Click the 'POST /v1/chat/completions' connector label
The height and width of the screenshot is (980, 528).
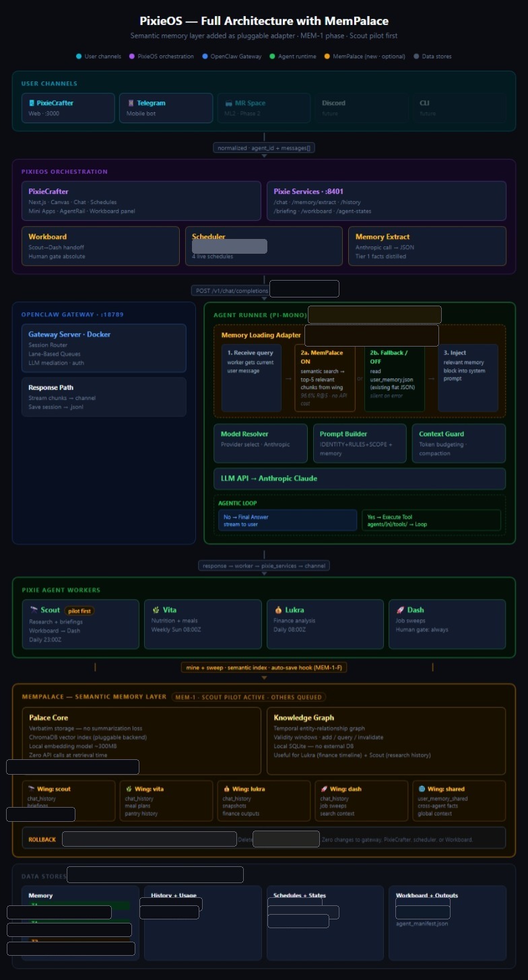point(232,291)
